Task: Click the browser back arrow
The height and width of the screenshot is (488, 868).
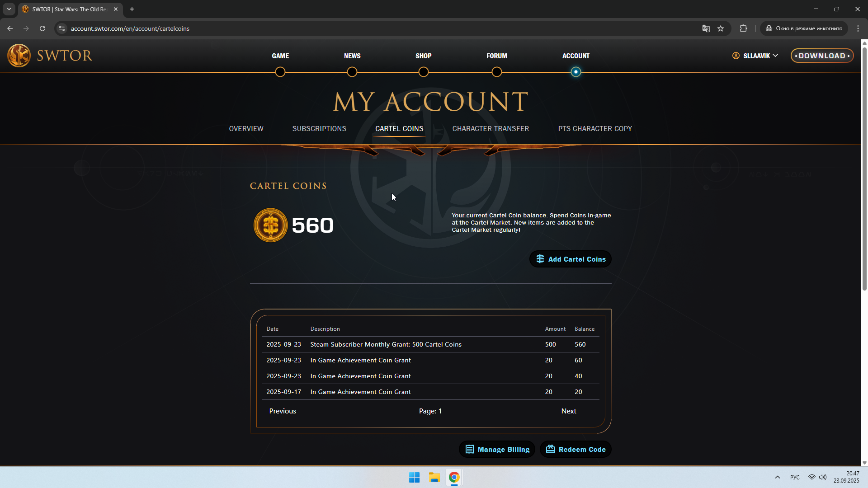Action: [x=10, y=28]
